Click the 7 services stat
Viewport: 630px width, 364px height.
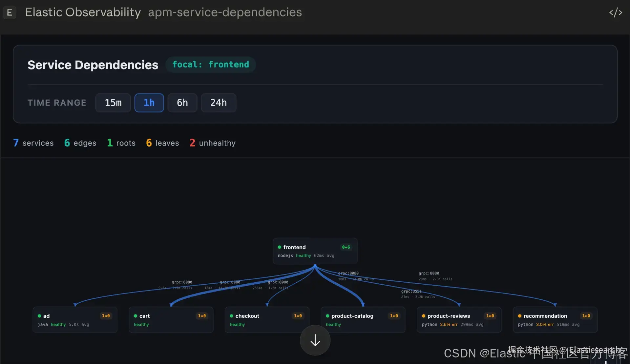pos(33,143)
